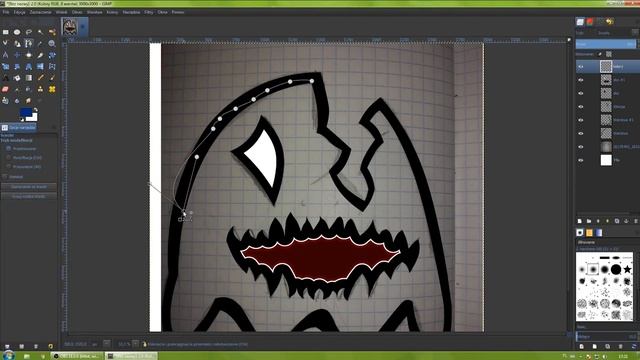Choose Projektowanie edit mode radio button

[x=9, y=149]
